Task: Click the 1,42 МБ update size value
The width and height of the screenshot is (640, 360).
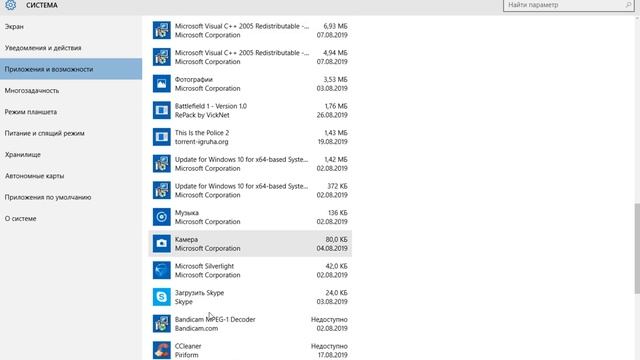Action: click(x=336, y=159)
